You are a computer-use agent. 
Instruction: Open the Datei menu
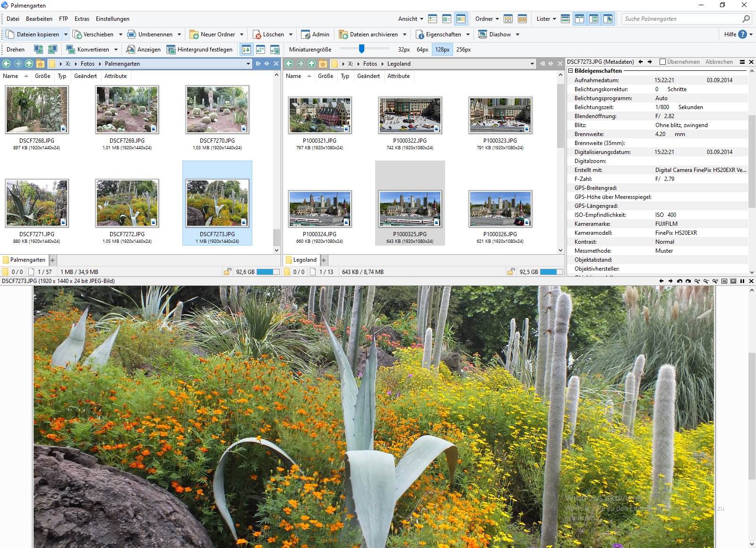13,19
